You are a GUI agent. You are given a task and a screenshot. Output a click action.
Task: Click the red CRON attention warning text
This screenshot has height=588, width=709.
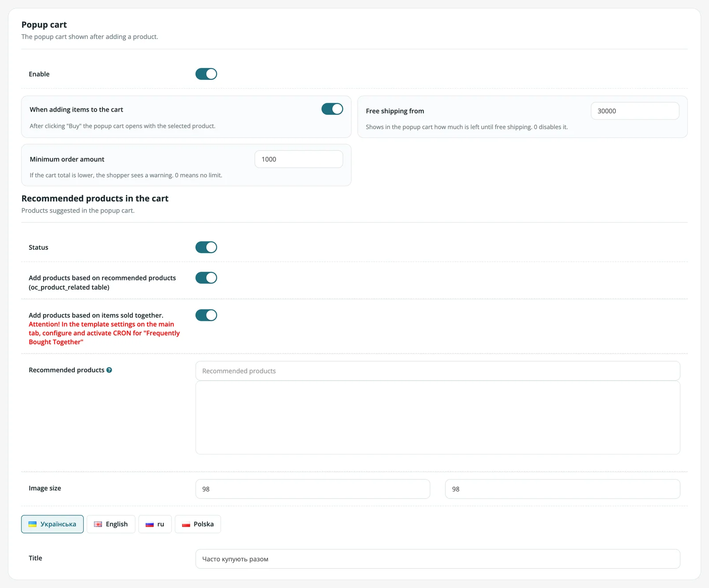click(104, 333)
